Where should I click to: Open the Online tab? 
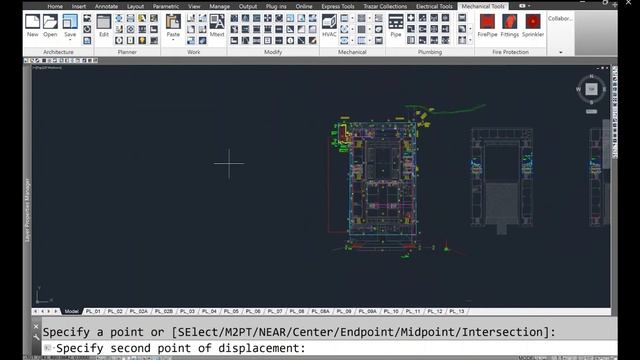304,7
